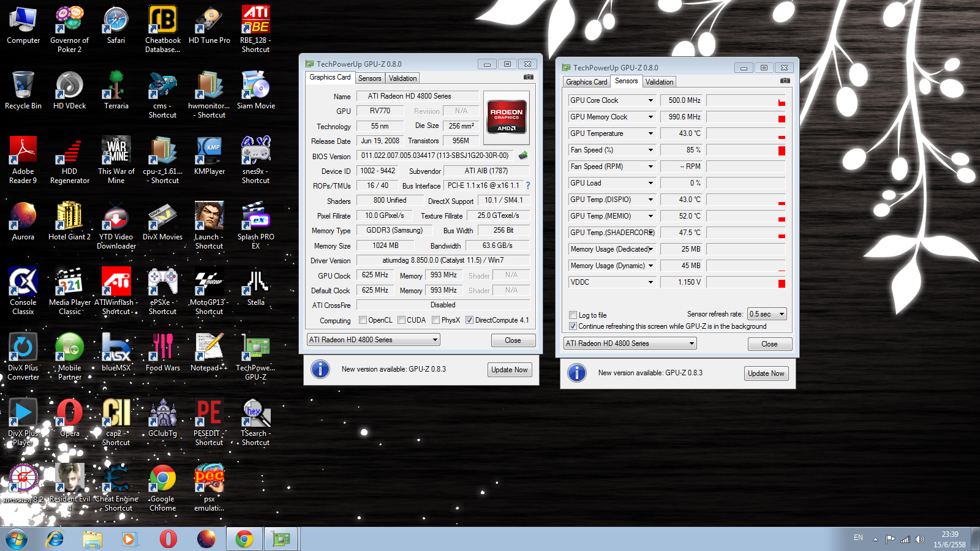Launch HD Tune Pro from the desktop
Screen dimensions: 980x551
coord(209,24)
